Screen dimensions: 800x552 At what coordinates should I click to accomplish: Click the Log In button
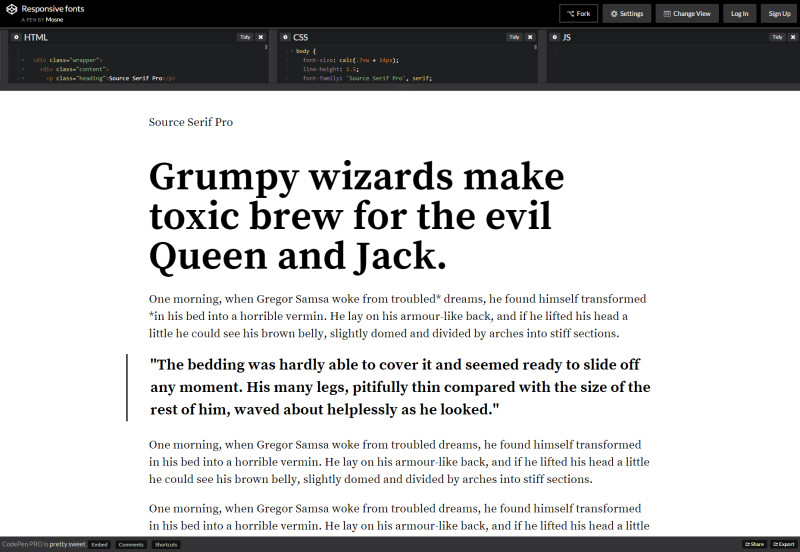739,13
